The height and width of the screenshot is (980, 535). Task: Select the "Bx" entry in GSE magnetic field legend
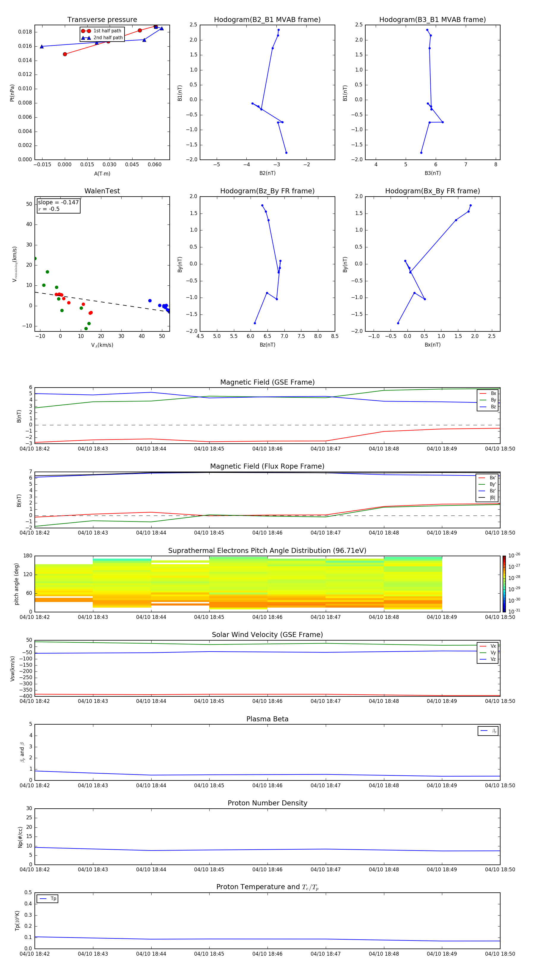coord(488,393)
